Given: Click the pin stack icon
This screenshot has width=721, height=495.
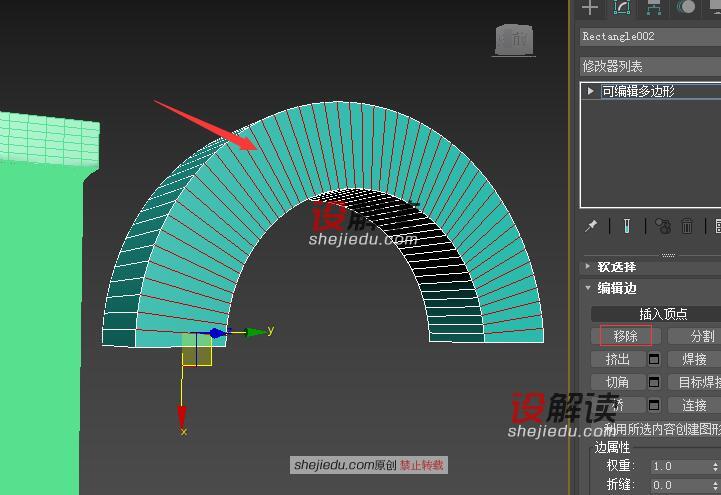Looking at the screenshot, I should [591, 226].
